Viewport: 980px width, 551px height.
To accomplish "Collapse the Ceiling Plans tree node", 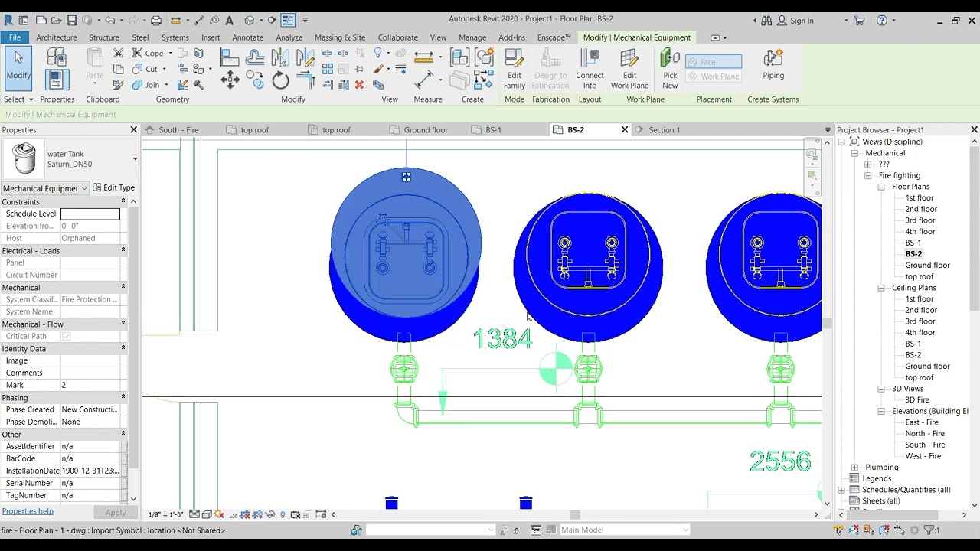I will coord(881,288).
